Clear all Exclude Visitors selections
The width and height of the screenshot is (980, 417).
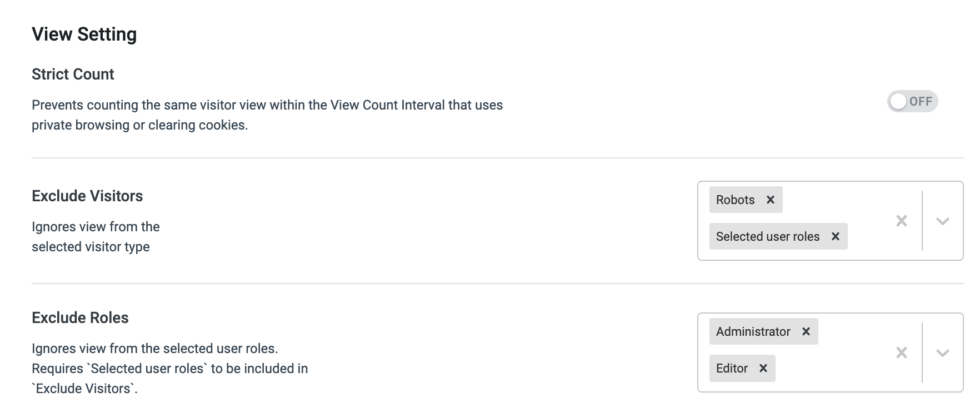(902, 221)
